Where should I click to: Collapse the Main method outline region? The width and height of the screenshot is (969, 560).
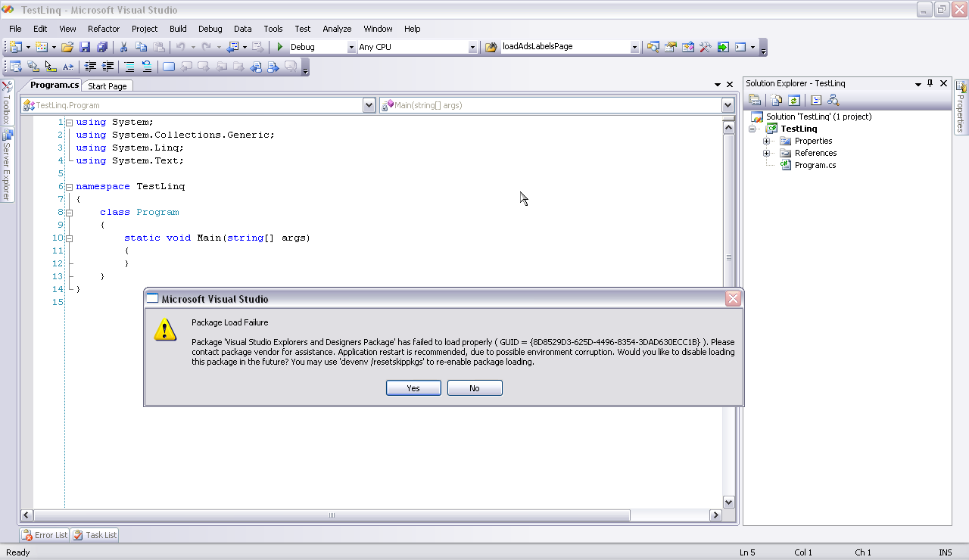pos(69,238)
